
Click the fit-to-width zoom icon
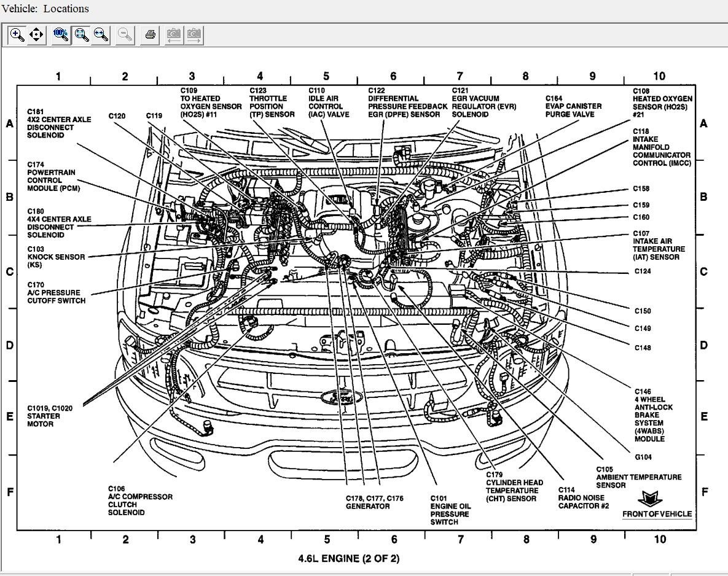click(x=101, y=35)
